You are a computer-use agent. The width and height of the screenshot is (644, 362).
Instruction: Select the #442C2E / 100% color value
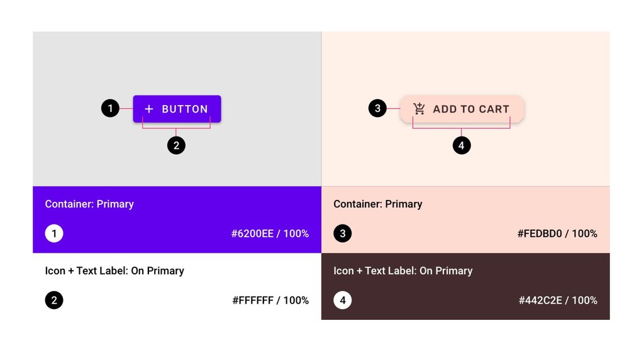[x=558, y=300]
